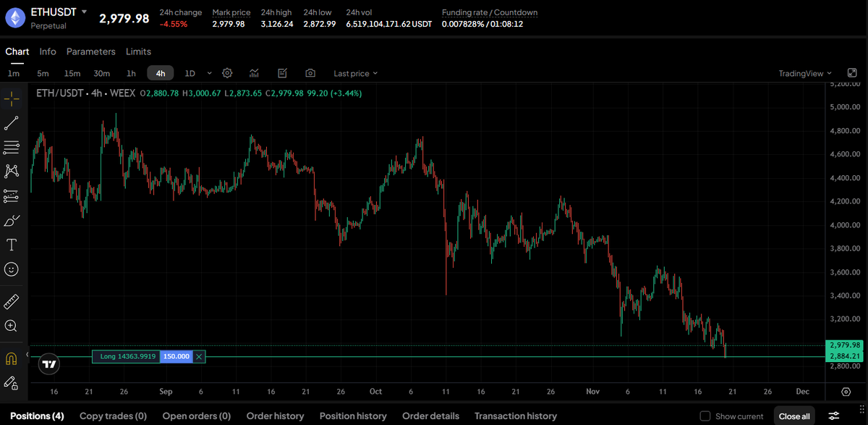Open the Last price dropdown
Screen dimensions: 868x425
(x=355, y=73)
